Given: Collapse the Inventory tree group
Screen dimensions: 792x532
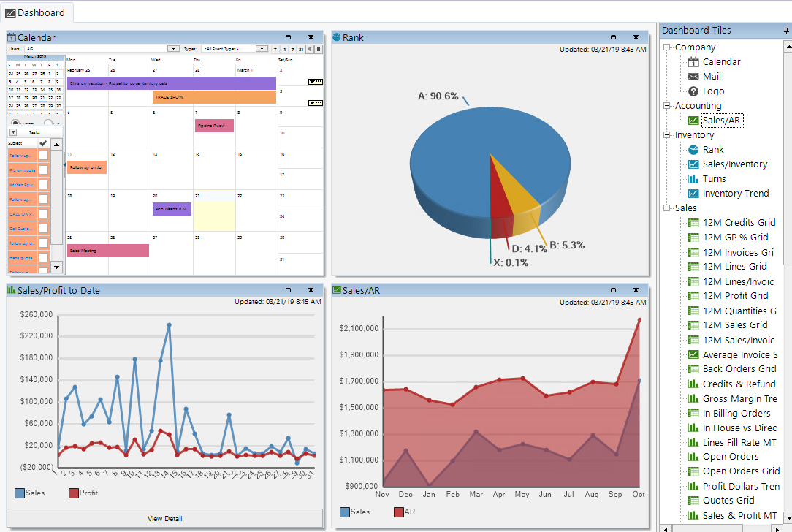Looking at the screenshot, I should (667, 135).
